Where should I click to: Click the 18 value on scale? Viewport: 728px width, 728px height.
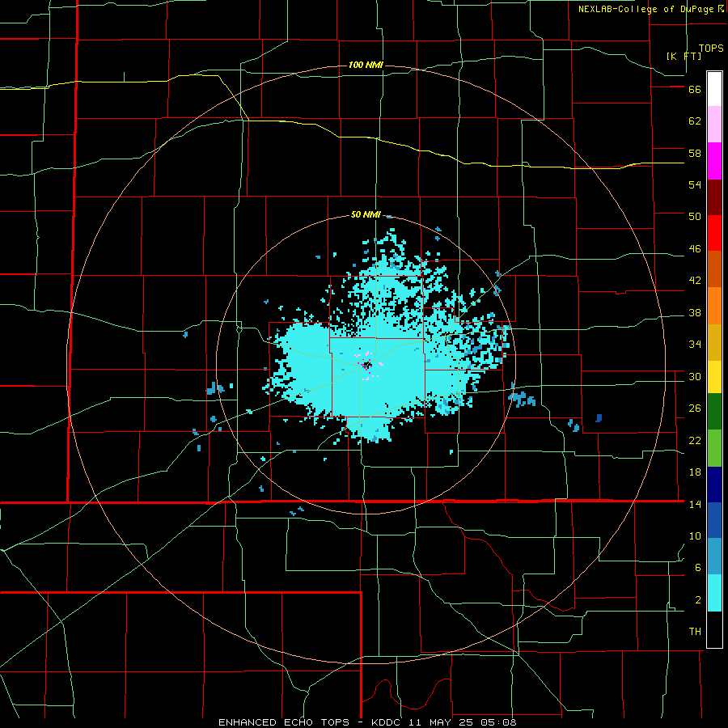click(695, 472)
